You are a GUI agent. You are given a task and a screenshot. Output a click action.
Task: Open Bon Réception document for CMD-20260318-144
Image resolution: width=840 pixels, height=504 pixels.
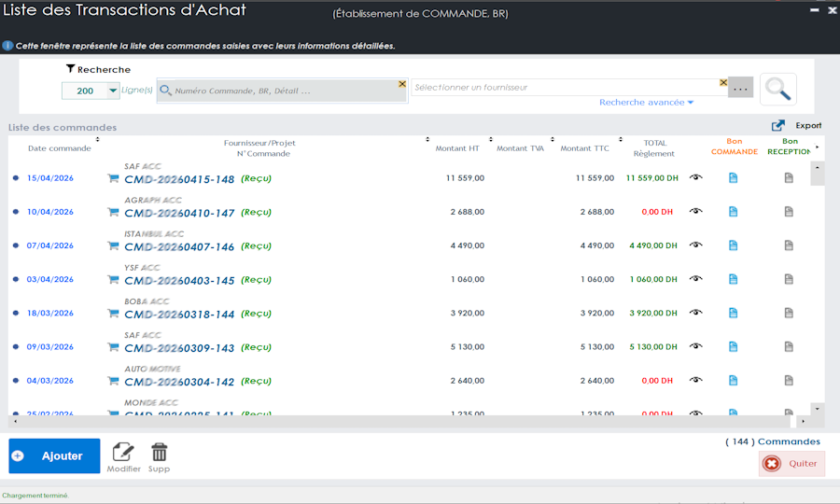coord(789,313)
